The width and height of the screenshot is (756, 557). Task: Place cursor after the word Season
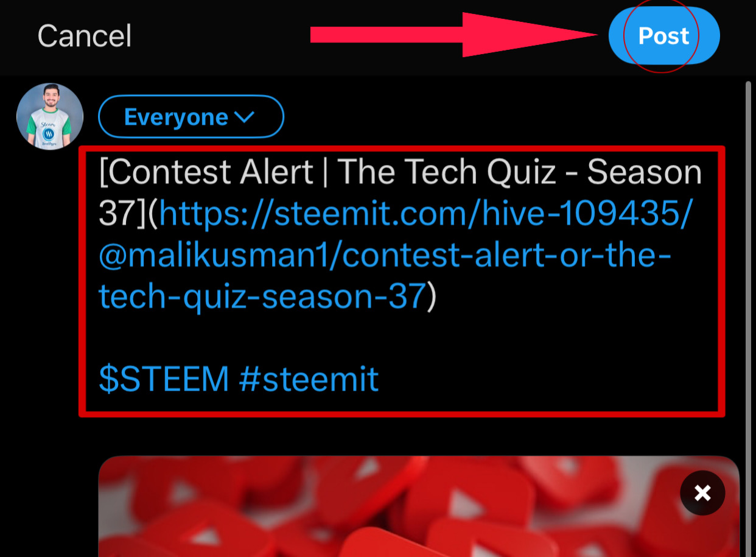point(703,173)
